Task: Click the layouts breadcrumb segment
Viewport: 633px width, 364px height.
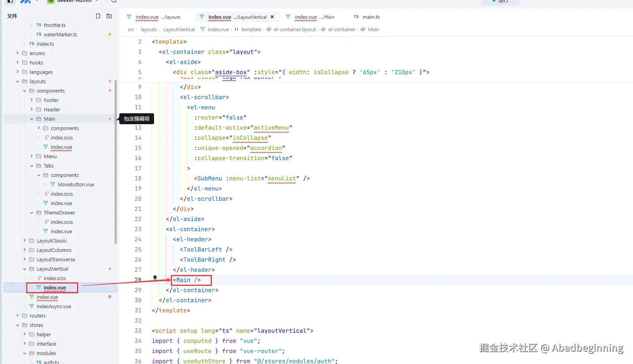Action: (x=149, y=30)
